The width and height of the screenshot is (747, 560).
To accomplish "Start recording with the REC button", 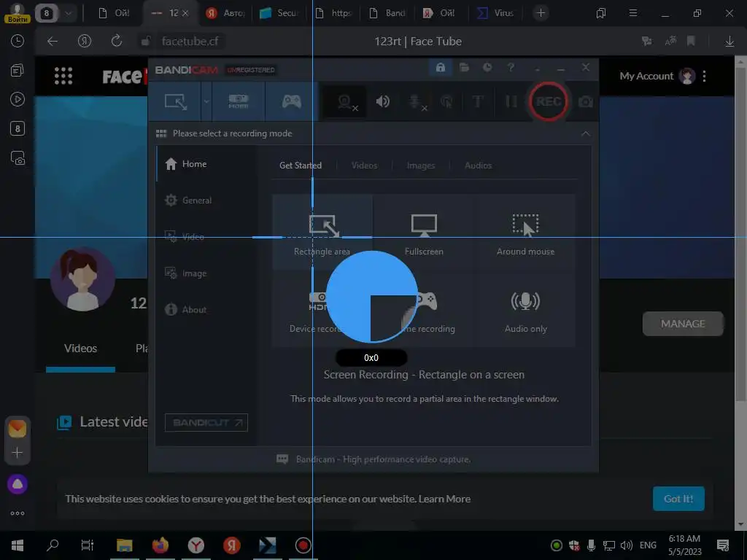I will point(548,101).
